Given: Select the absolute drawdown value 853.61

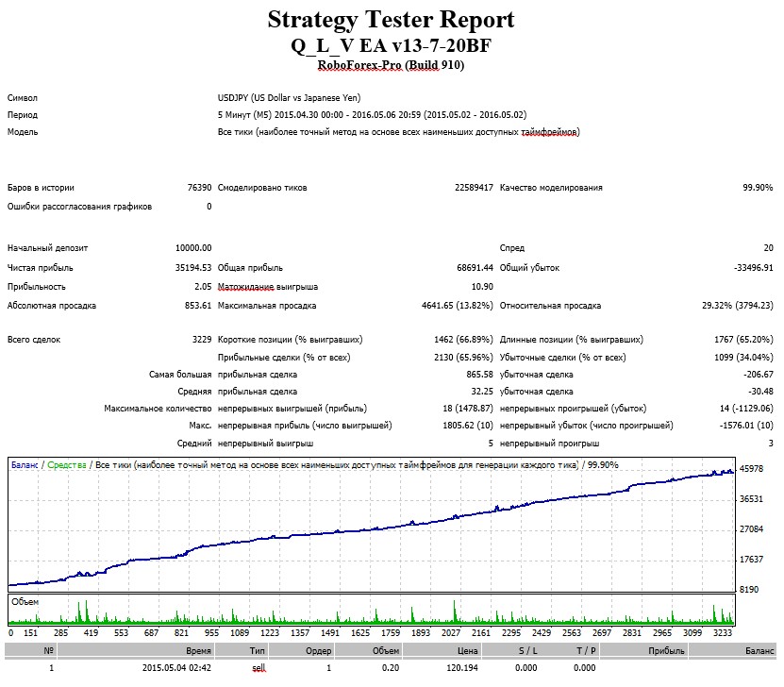Looking at the screenshot, I should pos(198,306).
